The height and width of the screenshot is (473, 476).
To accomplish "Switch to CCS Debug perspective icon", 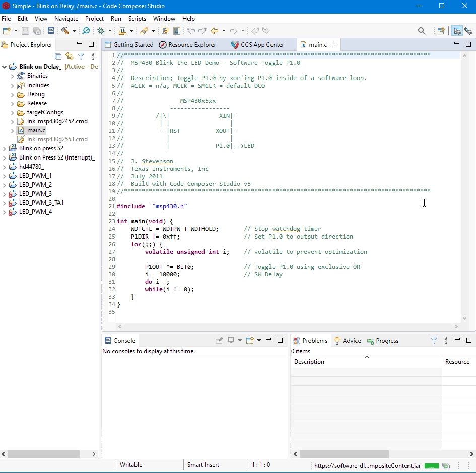I will [x=468, y=31].
